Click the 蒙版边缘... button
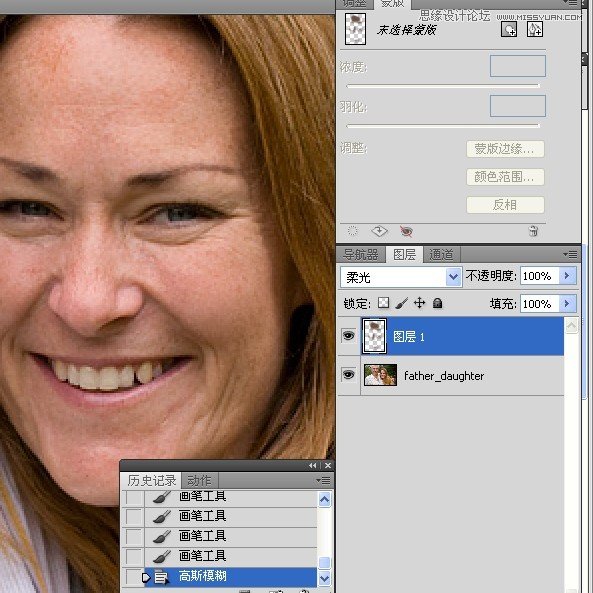Image resolution: width=593 pixels, height=593 pixels. (505, 149)
